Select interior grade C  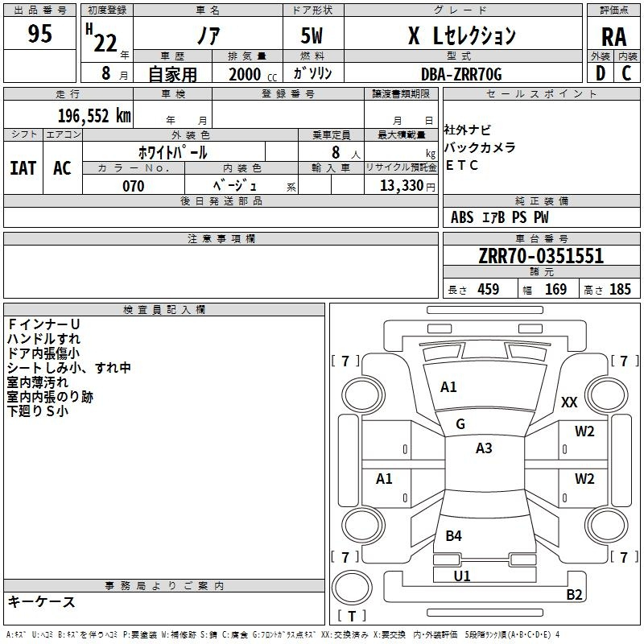pyautogui.click(x=626, y=73)
